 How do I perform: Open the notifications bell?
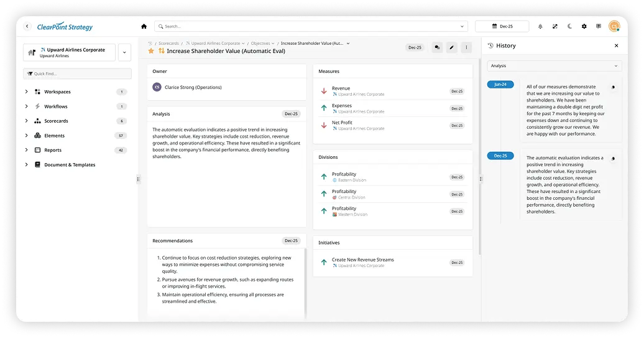pyautogui.click(x=540, y=26)
